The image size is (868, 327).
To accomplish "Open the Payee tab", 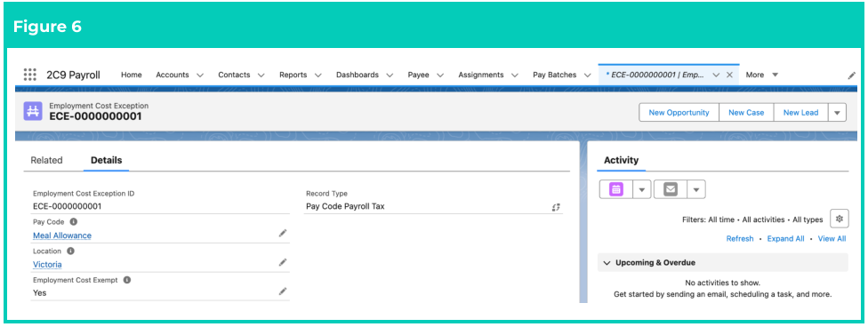I will coord(419,75).
